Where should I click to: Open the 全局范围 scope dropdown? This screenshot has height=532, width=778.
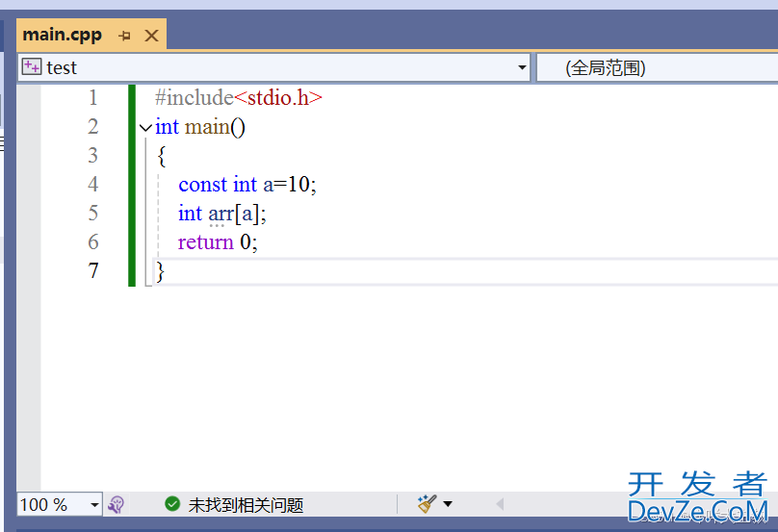[x=657, y=67]
